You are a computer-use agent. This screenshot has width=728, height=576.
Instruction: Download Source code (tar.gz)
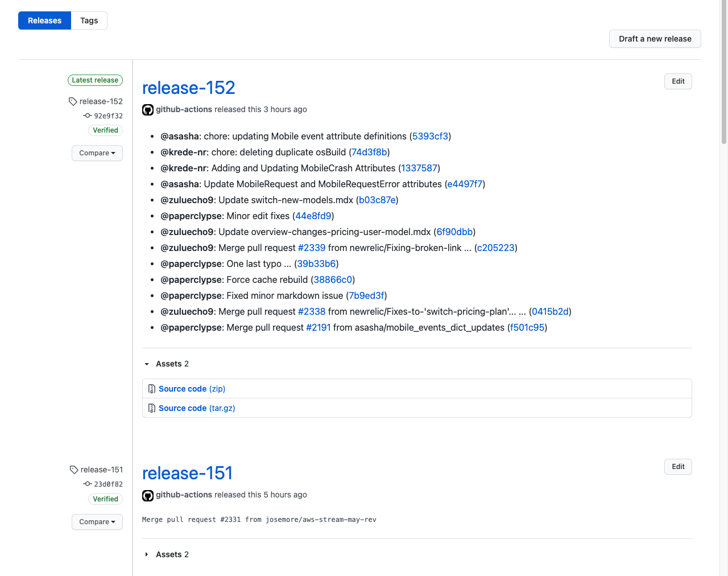pyautogui.click(x=197, y=408)
